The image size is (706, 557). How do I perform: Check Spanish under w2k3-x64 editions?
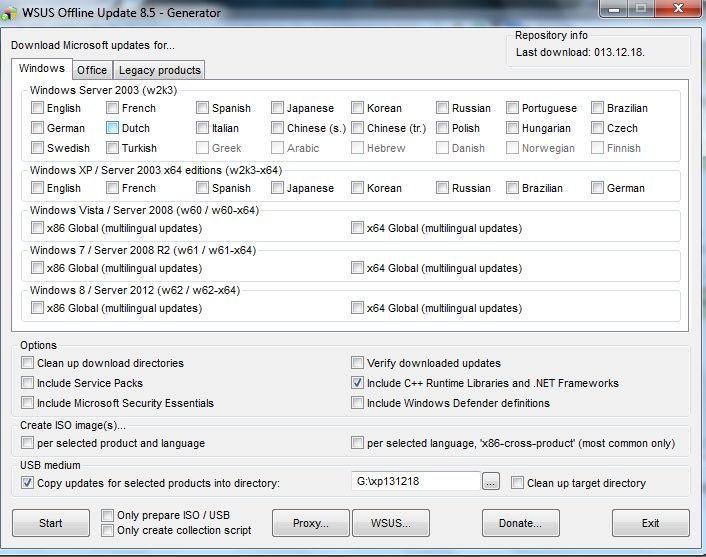click(x=203, y=188)
